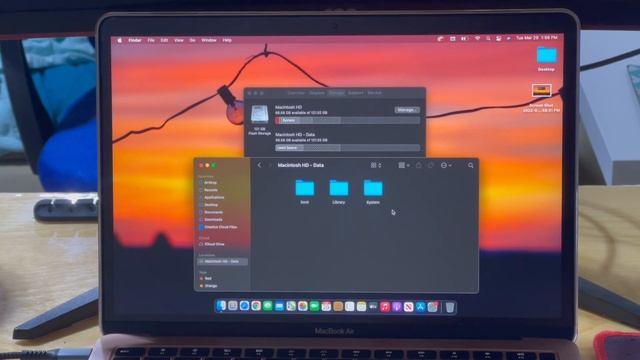Open the folder left of Library
The width and height of the screenshot is (640, 360).
coord(304,192)
